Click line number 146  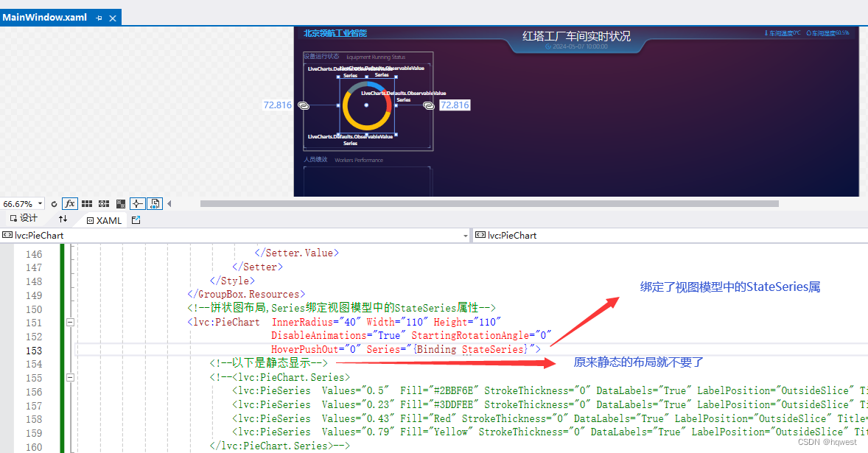(x=34, y=254)
